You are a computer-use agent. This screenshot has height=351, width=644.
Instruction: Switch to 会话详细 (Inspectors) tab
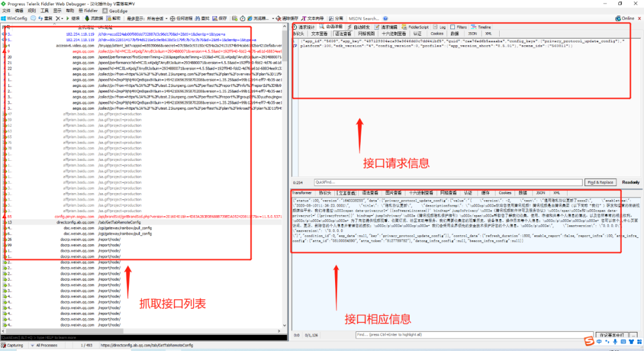pyautogui.click(x=330, y=27)
